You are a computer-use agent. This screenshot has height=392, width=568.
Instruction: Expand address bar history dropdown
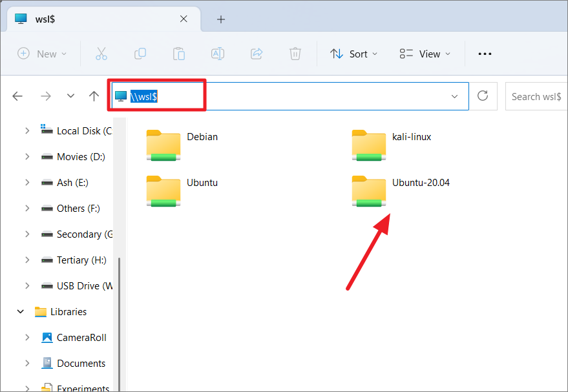point(454,96)
